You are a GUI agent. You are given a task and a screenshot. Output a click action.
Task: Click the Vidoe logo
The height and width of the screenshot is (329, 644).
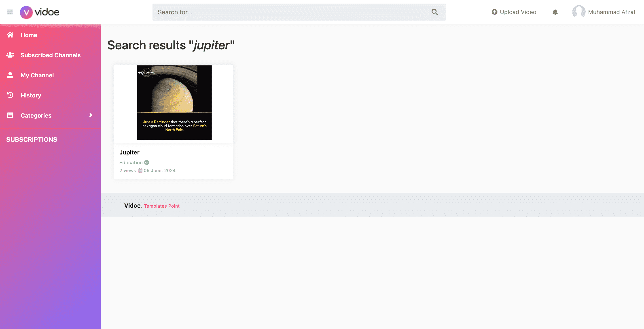[x=40, y=12]
